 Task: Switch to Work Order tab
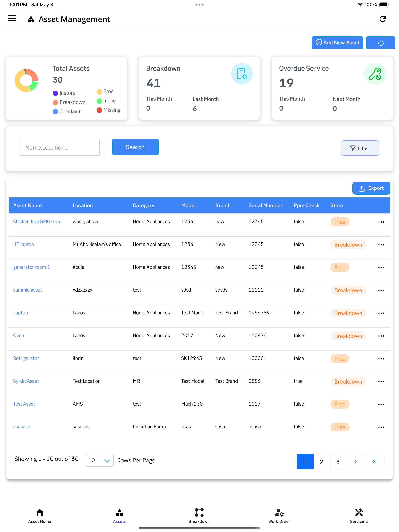point(279,516)
